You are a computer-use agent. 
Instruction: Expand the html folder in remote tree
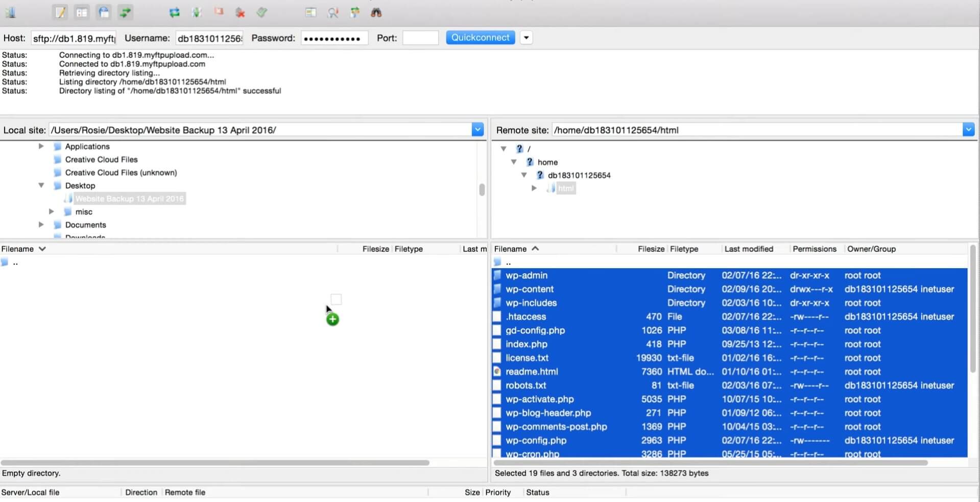534,188
